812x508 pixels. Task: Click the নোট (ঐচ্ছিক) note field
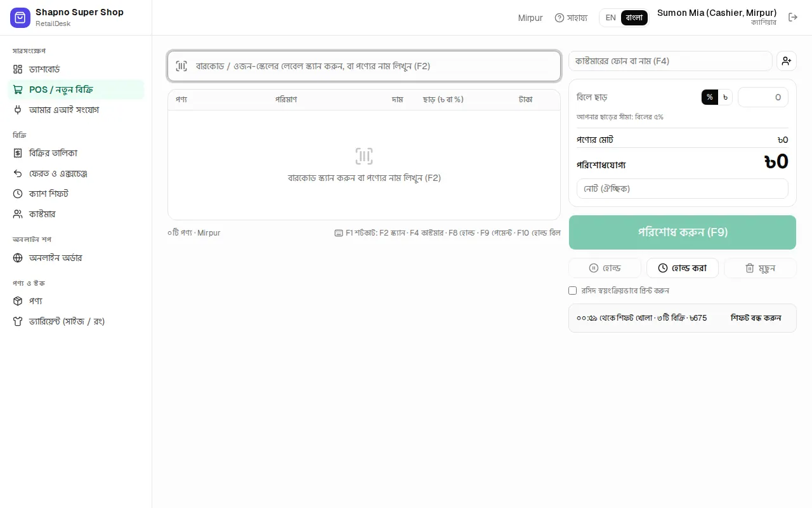coord(683,189)
